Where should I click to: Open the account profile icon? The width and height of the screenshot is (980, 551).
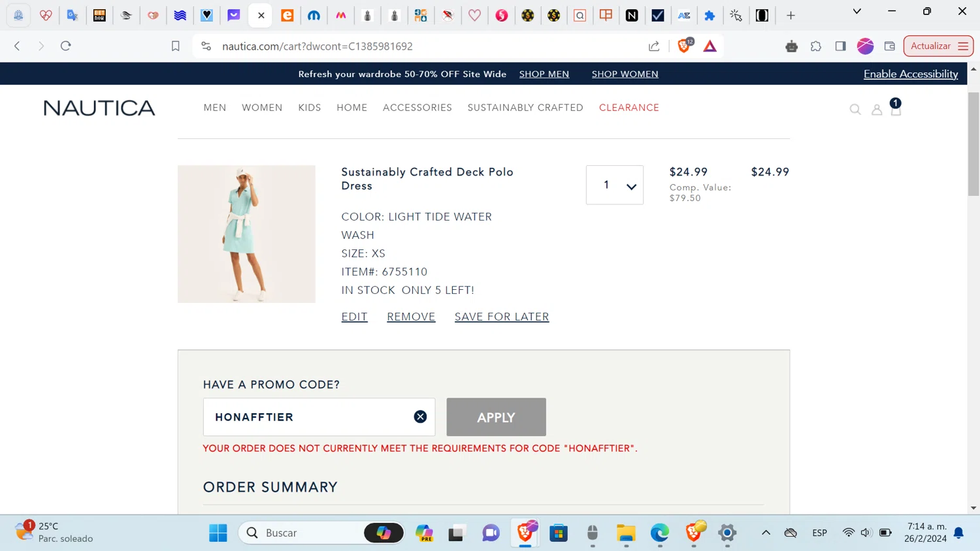point(877,110)
